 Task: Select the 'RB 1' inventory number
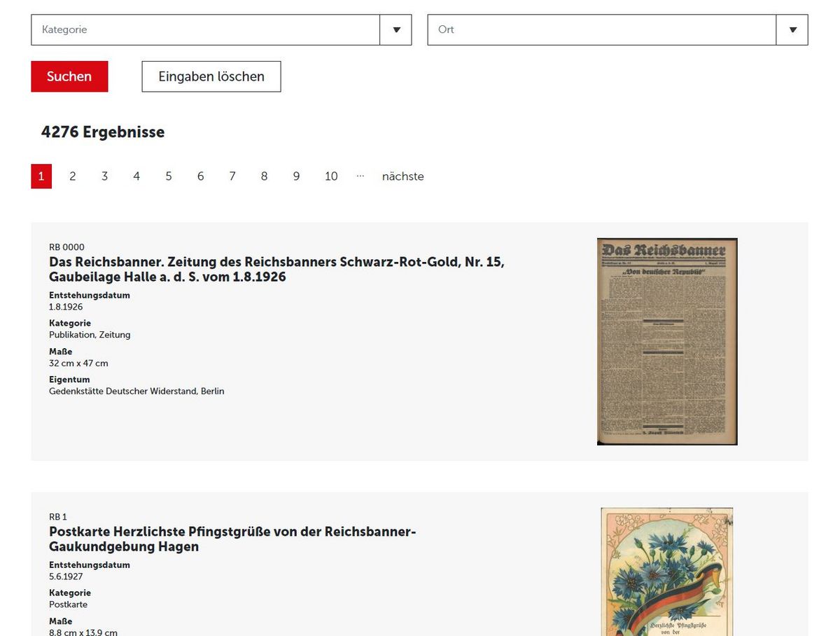click(58, 517)
